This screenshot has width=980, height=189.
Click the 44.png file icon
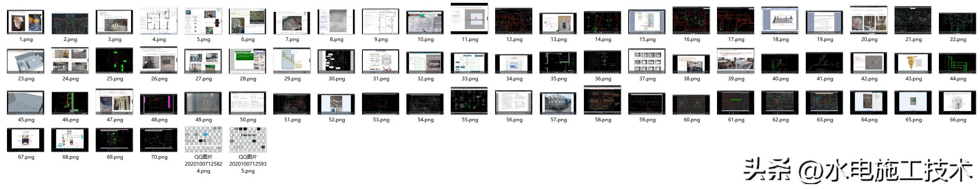tap(957, 63)
